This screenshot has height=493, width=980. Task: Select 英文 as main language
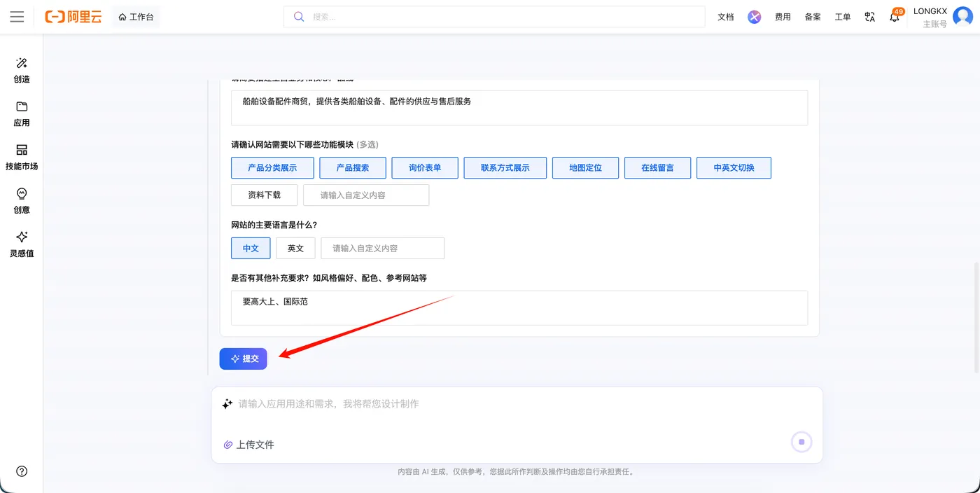coord(295,249)
